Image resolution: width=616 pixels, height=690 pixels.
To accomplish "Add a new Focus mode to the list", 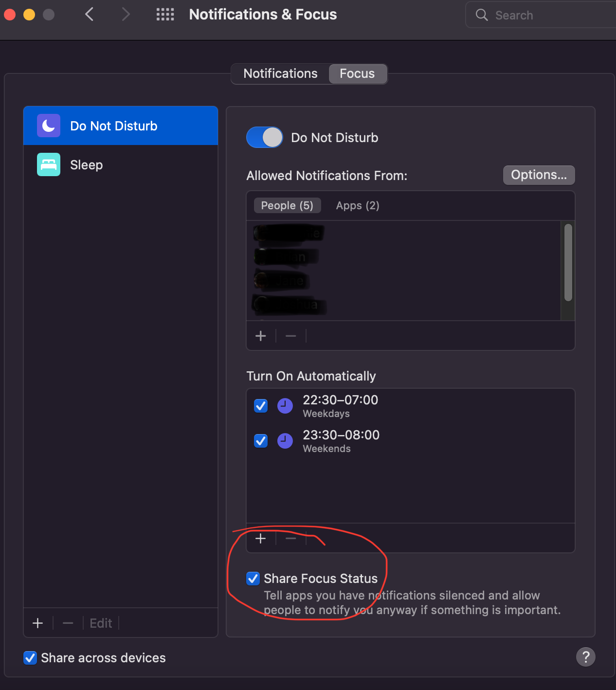I will [x=38, y=623].
